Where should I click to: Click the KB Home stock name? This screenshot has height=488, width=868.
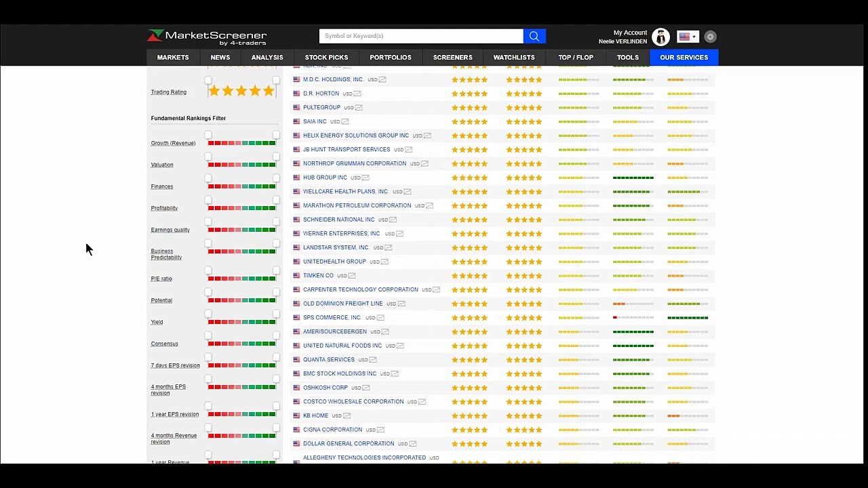pyautogui.click(x=315, y=416)
